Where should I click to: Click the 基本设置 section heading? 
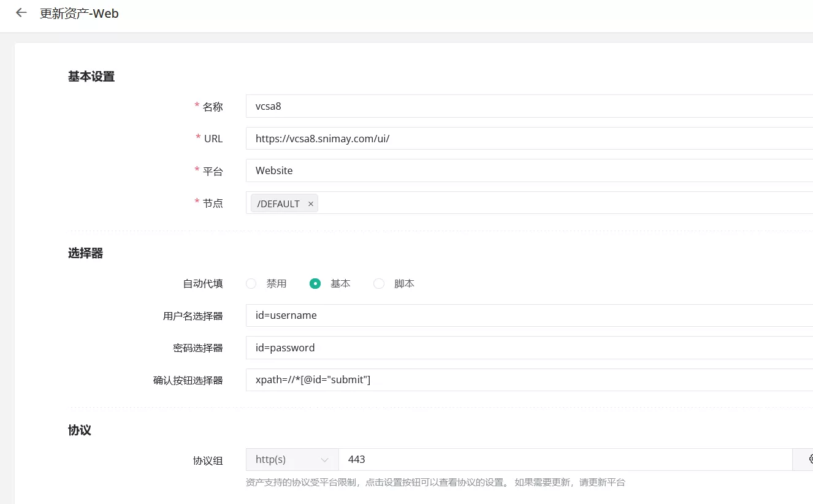point(91,77)
